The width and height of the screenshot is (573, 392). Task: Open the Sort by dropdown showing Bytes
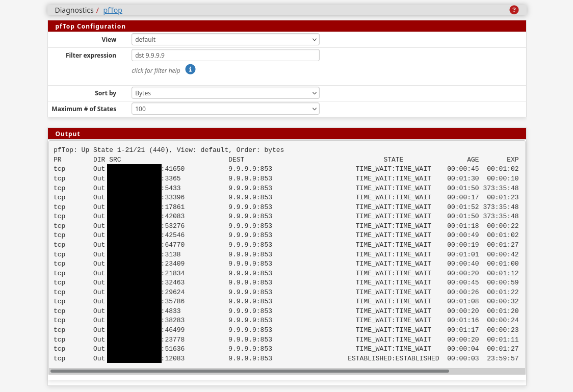(225, 93)
